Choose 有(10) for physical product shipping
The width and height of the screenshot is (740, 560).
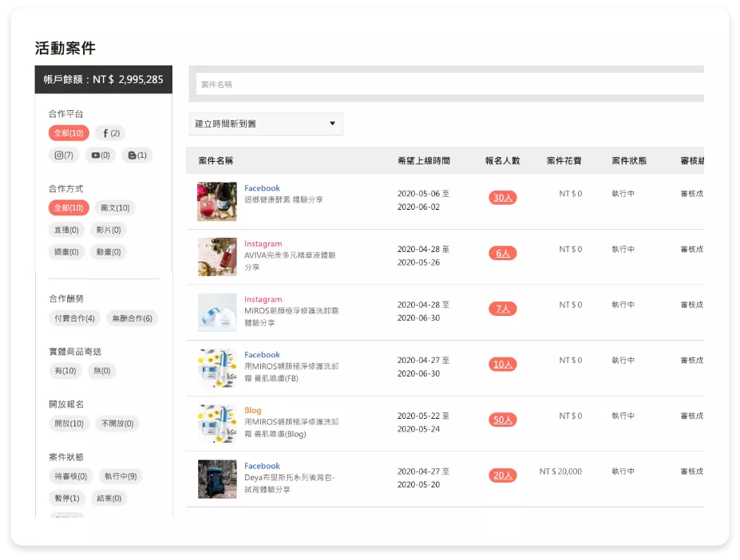tap(65, 371)
